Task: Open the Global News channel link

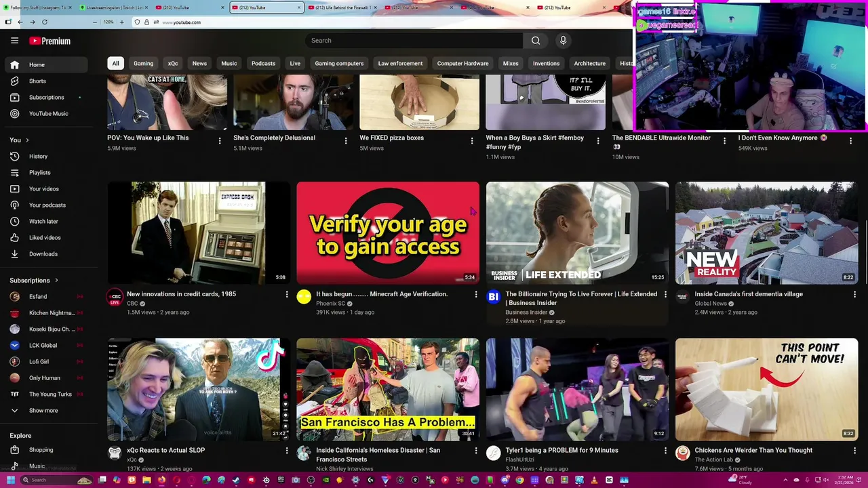Action: click(711, 304)
